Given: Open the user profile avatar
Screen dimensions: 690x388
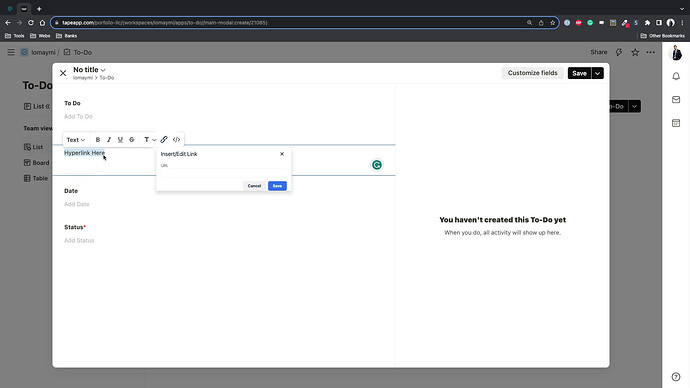Looking at the screenshot, I should pos(676,53).
